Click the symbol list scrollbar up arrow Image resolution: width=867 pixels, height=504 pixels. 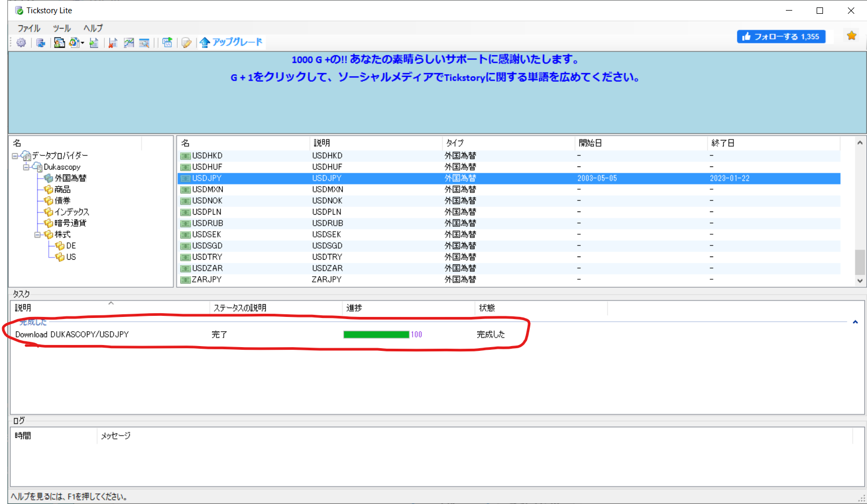pyautogui.click(x=860, y=143)
